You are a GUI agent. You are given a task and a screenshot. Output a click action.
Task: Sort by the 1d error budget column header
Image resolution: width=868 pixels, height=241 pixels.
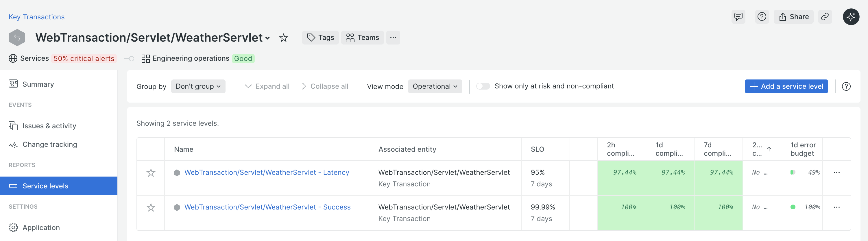tap(803, 149)
